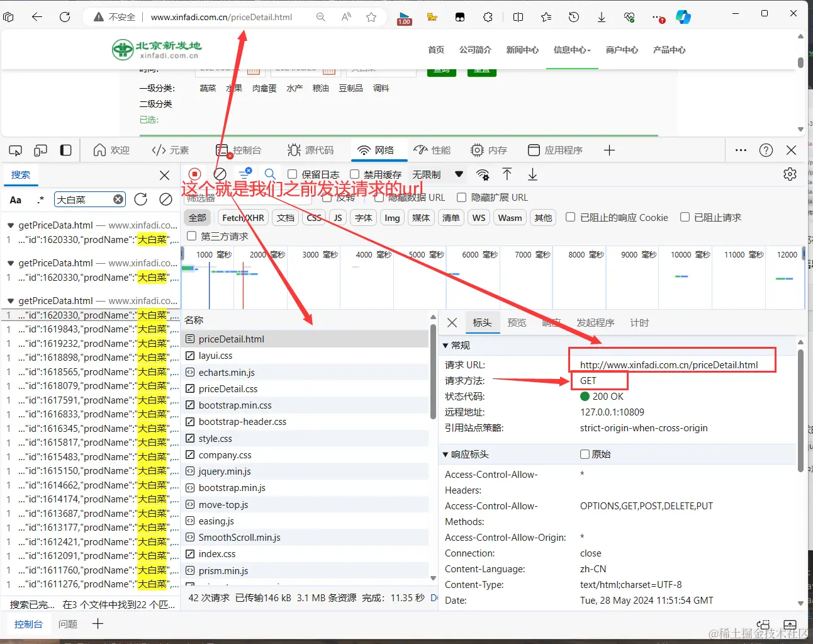Image resolution: width=813 pixels, height=644 pixels.
Task: Enable 隐藏扩展 URL checkbox
Action: tap(461, 197)
